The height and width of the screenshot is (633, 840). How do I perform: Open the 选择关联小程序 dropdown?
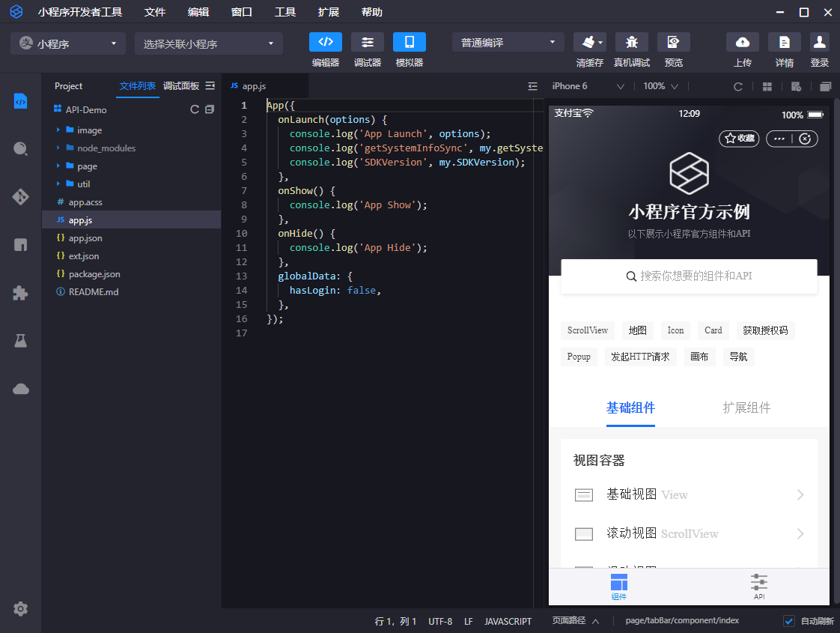208,43
